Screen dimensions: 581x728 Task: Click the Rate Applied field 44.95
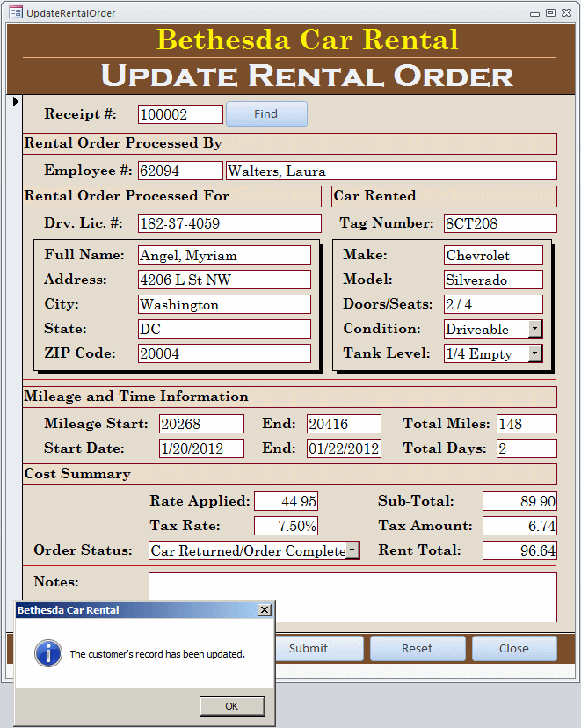click(286, 501)
